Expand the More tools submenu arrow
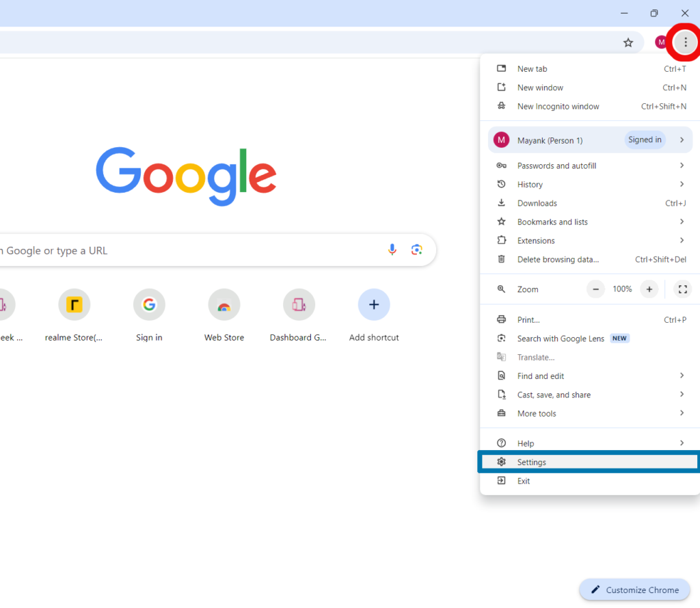The width and height of the screenshot is (700, 608). point(682,413)
